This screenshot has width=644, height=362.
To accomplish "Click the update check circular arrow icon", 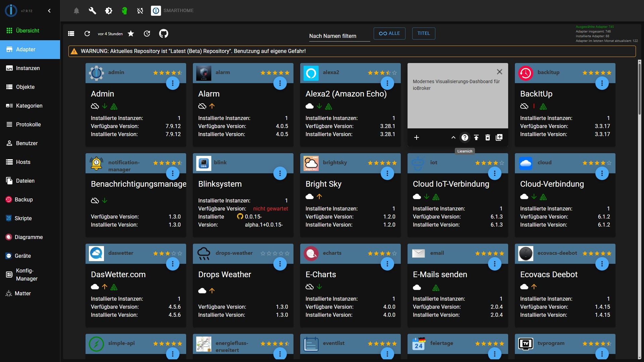I will click(147, 34).
